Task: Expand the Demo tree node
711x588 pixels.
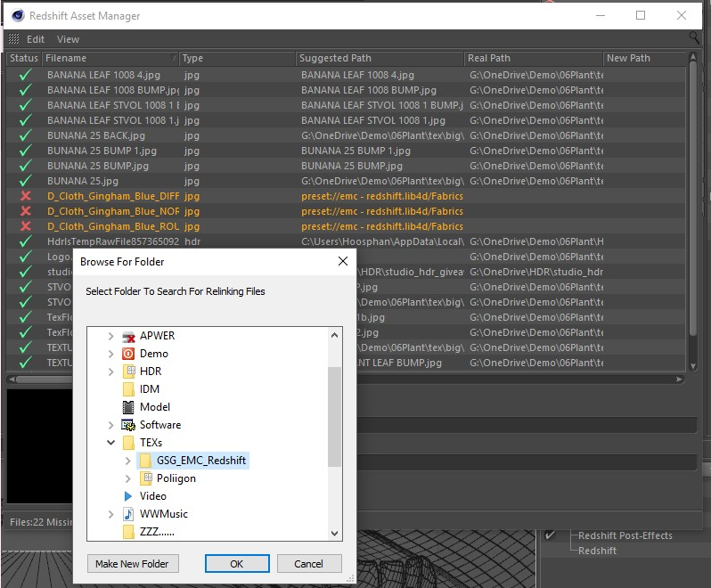Action: [110, 354]
